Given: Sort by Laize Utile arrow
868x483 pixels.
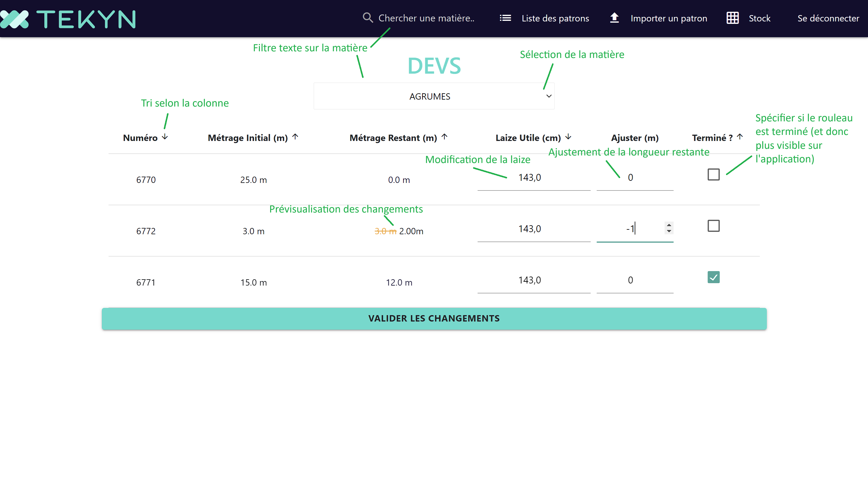Looking at the screenshot, I should [x=568, y=137].
